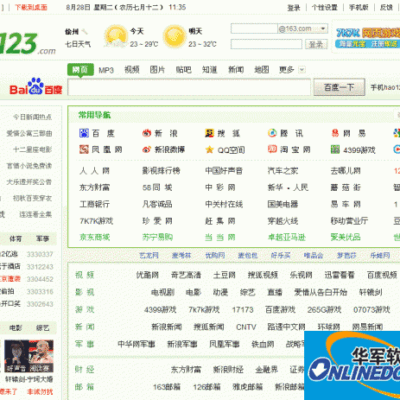The width and height of the screenshot is (400, 400).
Task: Open the 去哪儿网 link
Action: pos(345,171)
